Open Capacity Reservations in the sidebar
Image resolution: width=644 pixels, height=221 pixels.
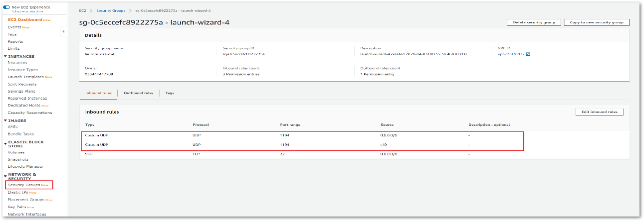[30, 112]
